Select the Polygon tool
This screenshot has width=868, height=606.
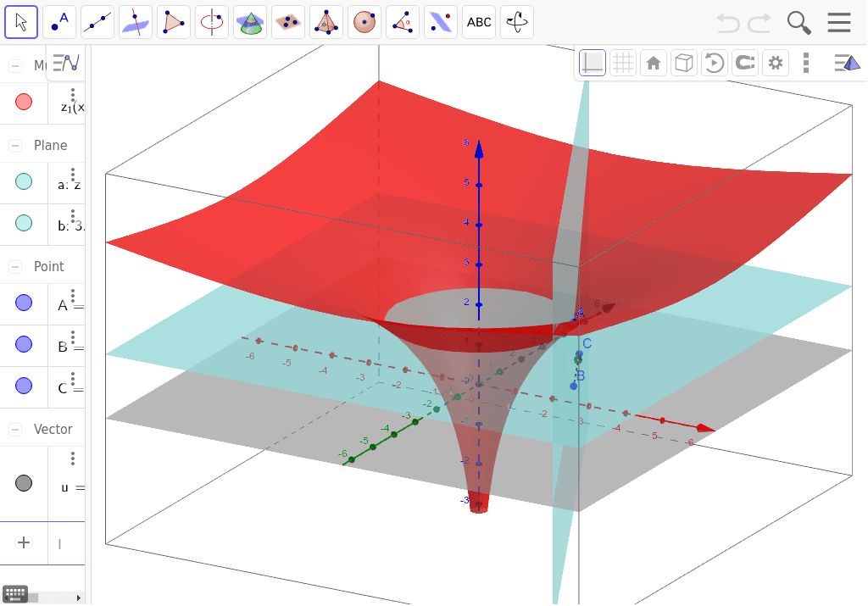[174, 22]
